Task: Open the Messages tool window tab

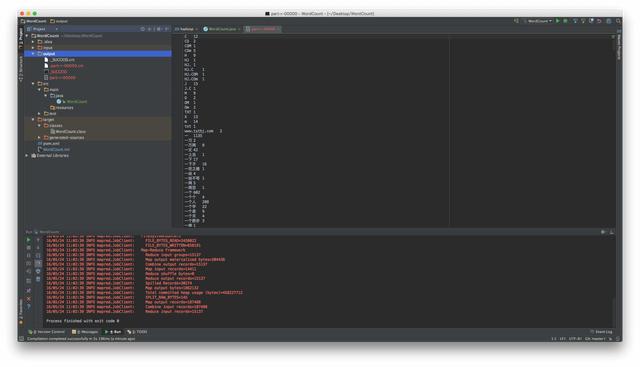Action: (x=85, y=332)
